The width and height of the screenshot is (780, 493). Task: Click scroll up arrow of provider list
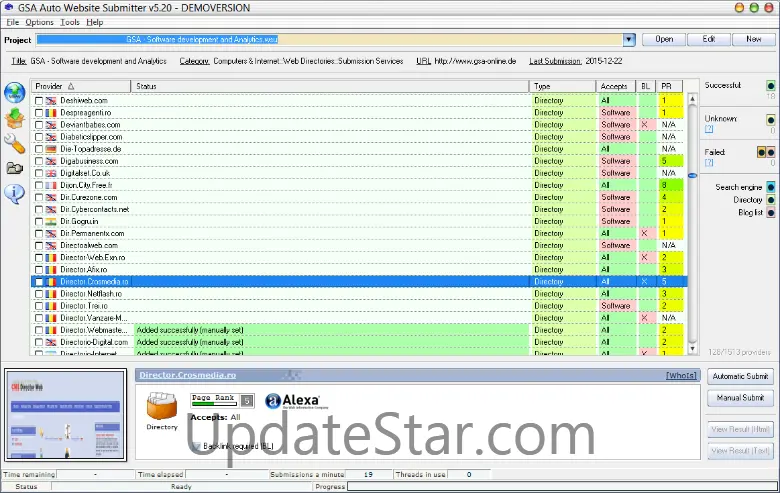tap(692, 99)
